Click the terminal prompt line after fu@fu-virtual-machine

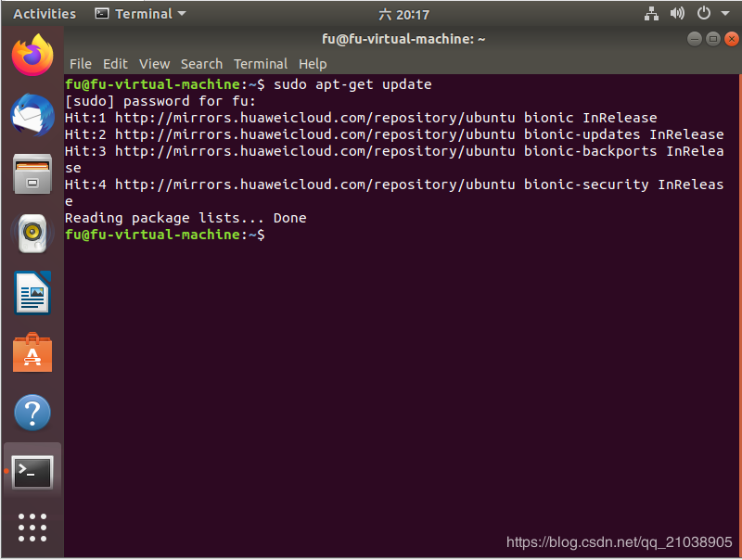pos(278,235)
